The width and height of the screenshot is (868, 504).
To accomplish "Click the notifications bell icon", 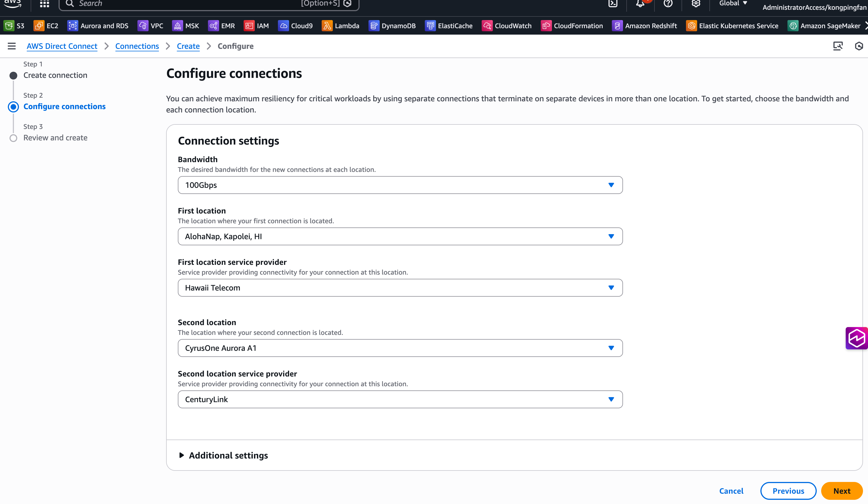I will [640, 3].
